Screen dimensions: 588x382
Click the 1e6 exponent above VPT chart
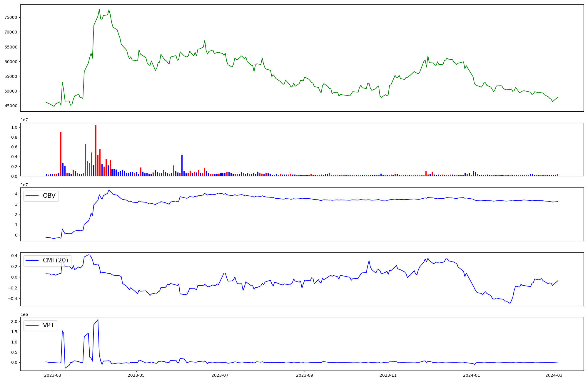pyautogui.click(x=24, y=314)
